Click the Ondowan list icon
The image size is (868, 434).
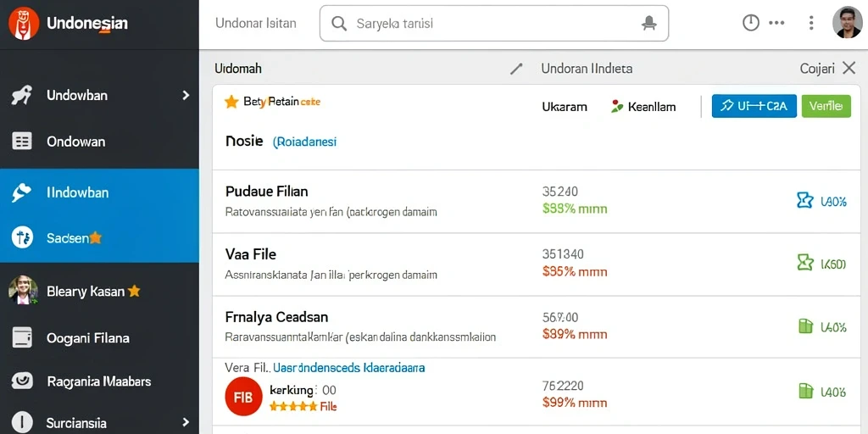click(x=22, y=142)
